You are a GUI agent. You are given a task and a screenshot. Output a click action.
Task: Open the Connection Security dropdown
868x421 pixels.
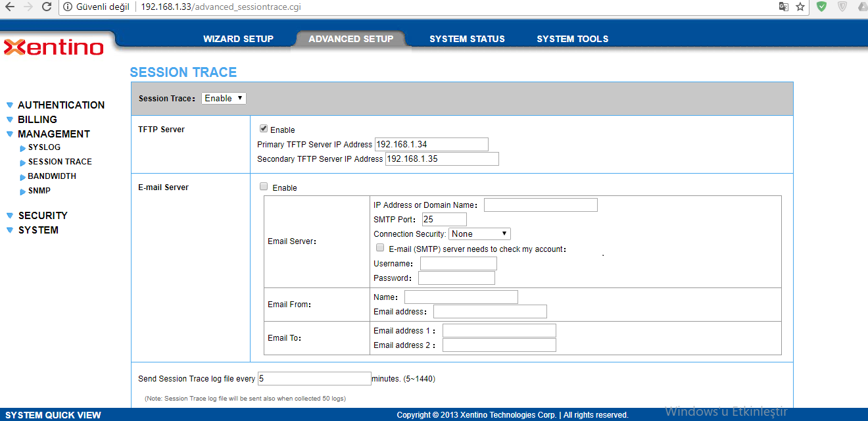tap(479, 234)
